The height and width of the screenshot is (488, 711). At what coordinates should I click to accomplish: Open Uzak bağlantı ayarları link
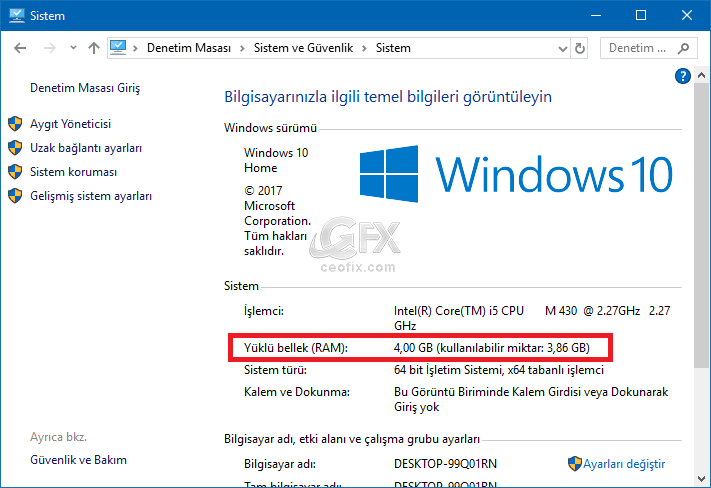pos(86,148)
